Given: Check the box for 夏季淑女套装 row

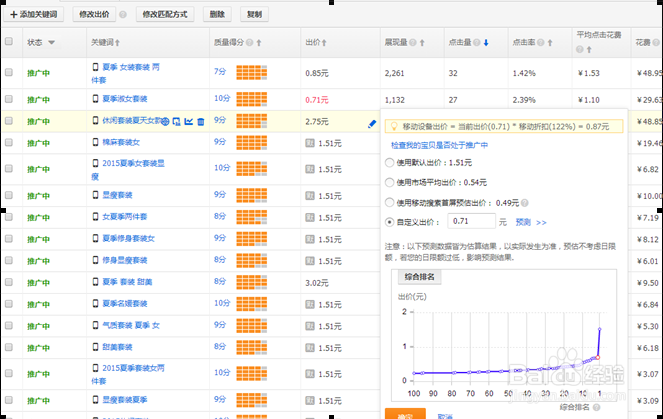Looking at the screenshot, I should pos(8,99).
